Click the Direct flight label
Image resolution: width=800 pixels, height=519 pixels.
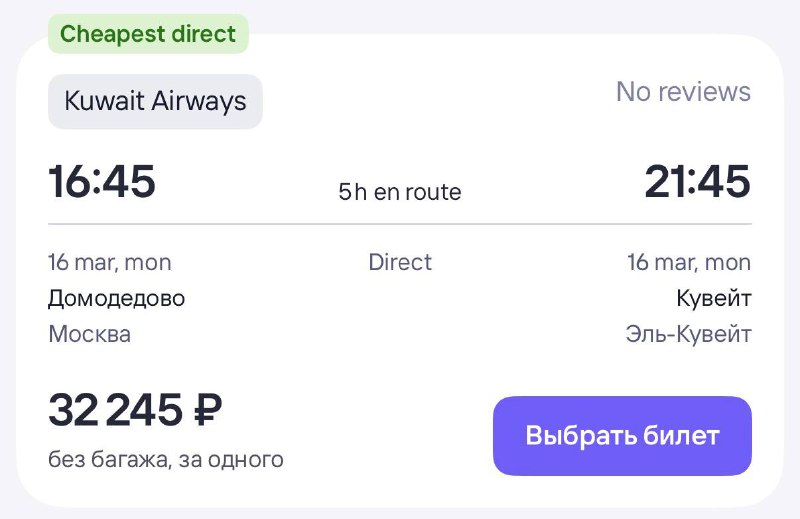point(400,262)
